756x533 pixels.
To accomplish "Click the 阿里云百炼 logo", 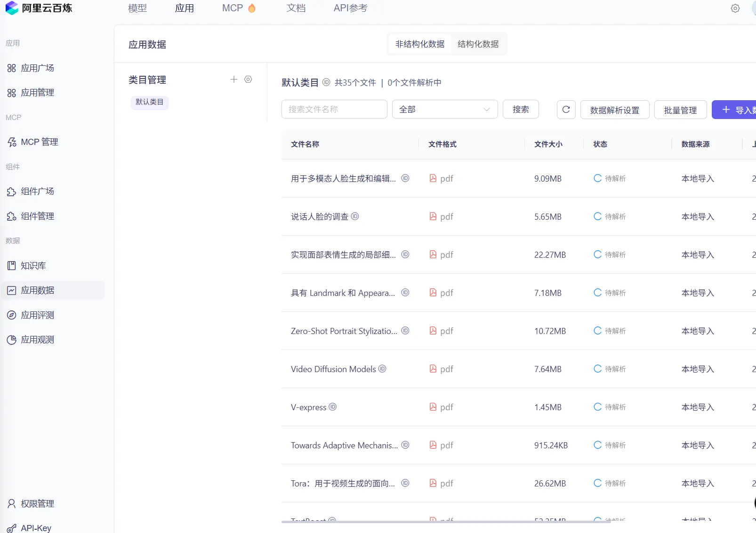I will 39,8.
